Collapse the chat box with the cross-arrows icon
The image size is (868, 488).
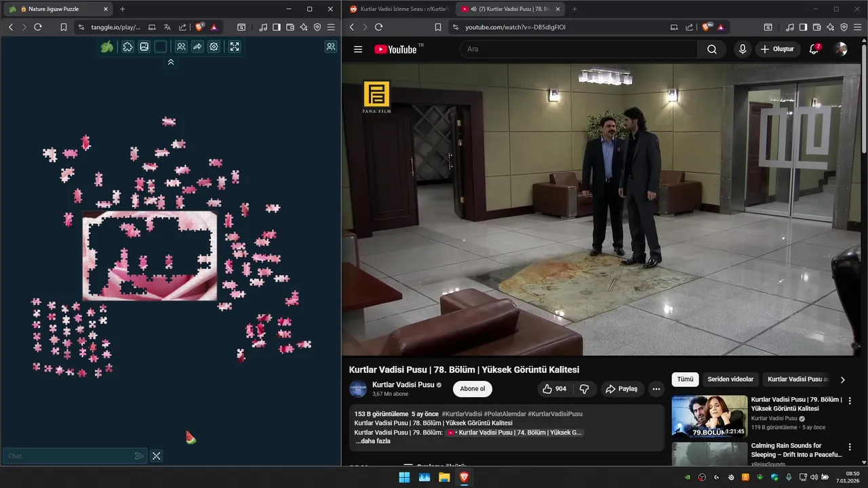(x=157, y=456)
